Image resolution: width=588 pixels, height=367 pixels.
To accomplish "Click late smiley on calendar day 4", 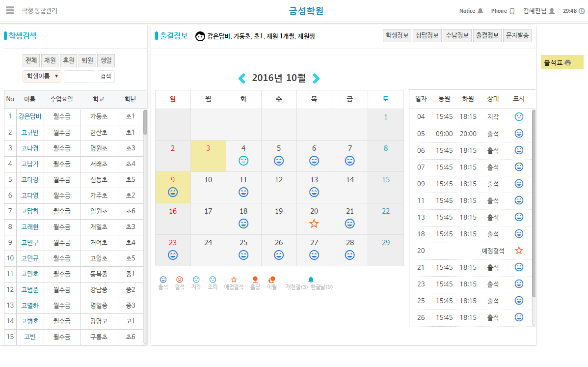I will click(x=243, y=161).
